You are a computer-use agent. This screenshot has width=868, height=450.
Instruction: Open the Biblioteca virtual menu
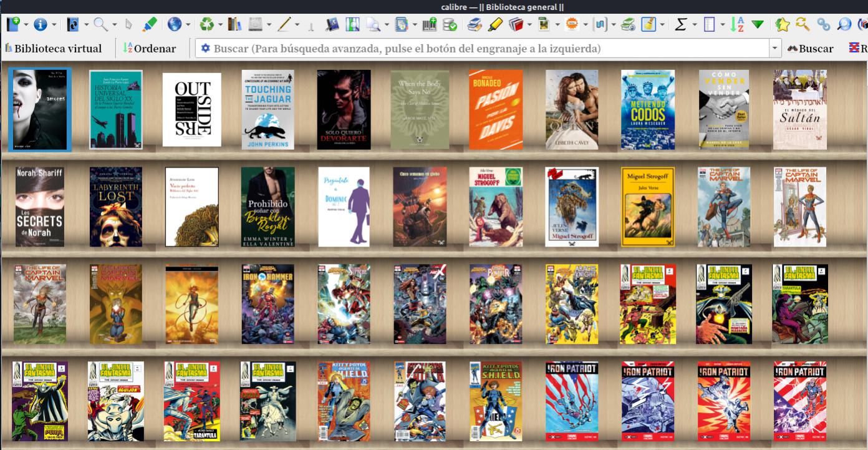click(53, 48)
